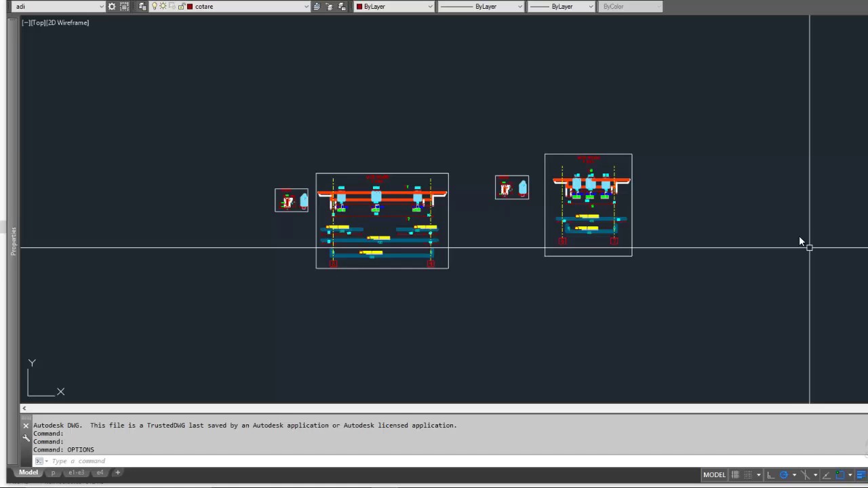Open Layer Properties manager icon
Image resolution: width=868 pixels, height=488 pixels.
142,6
